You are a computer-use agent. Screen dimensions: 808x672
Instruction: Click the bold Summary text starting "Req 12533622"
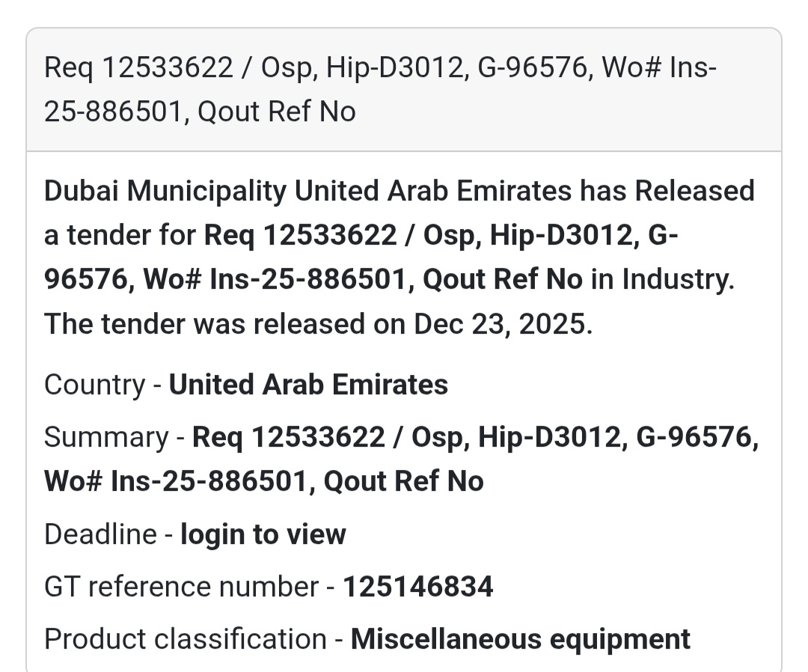[476, 437]
